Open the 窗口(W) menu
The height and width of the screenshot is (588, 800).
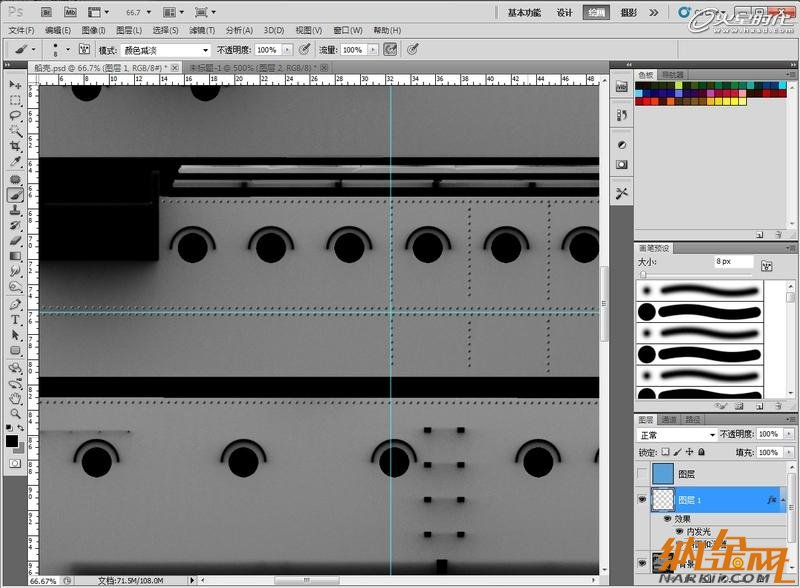[348, 31]
